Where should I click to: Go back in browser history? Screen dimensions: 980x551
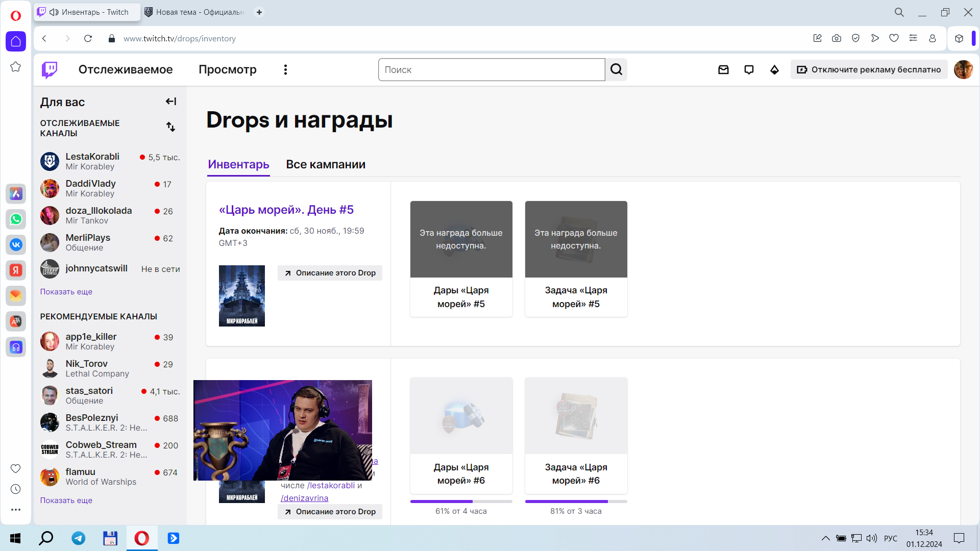click(44, 39)
